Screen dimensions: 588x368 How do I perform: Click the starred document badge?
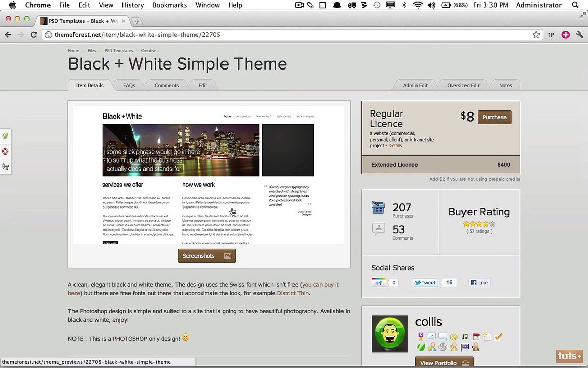click(487, 336)
